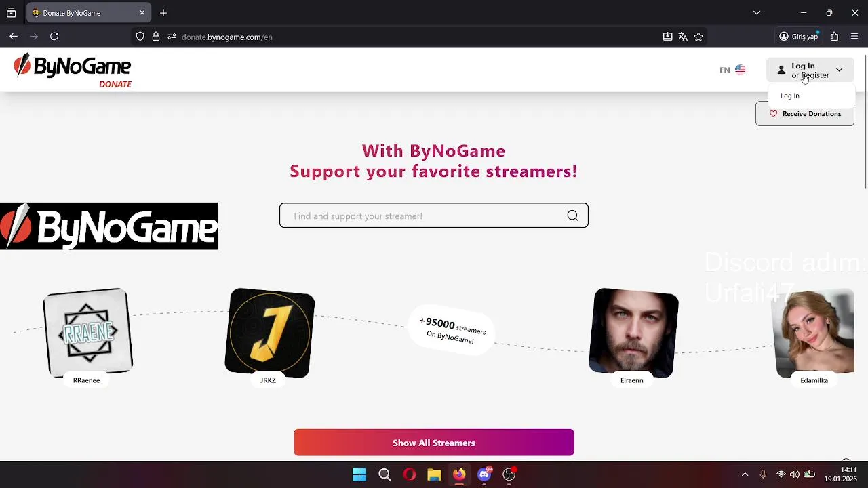
Task: Click the install app icon in address bar
Action: 667,37
